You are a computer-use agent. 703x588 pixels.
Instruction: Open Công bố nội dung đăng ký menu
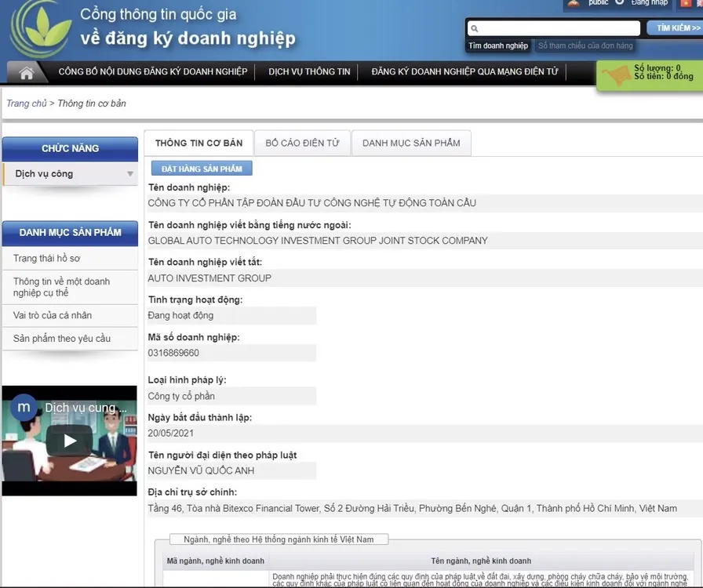[x=153, y=72]
